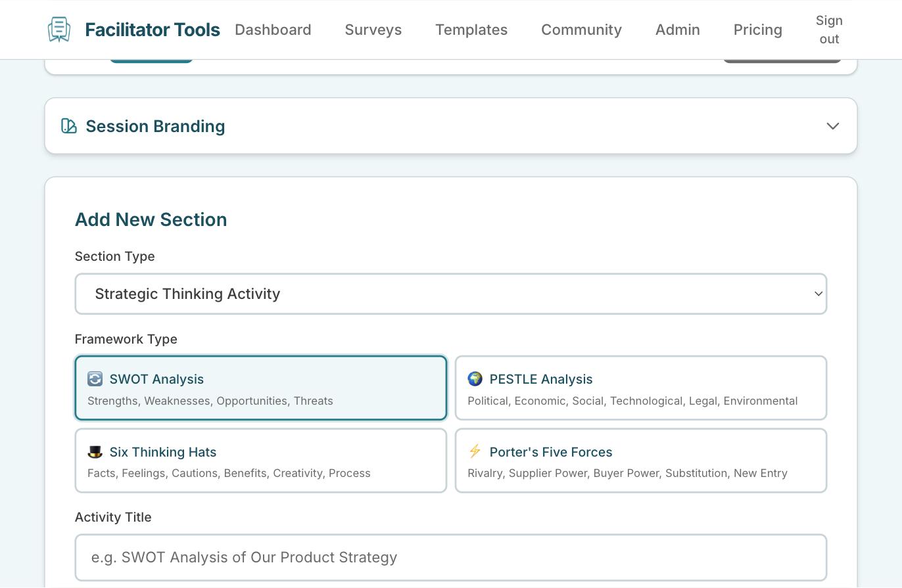Click the Facilitator Tools logo icon
Viewport: 902px width, 588px height.
[x=59, y=30]
